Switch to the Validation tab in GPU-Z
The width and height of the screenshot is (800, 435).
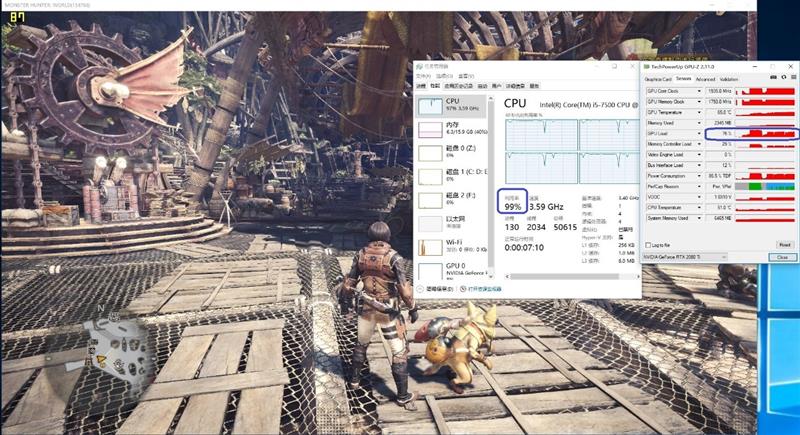[729, 79]
